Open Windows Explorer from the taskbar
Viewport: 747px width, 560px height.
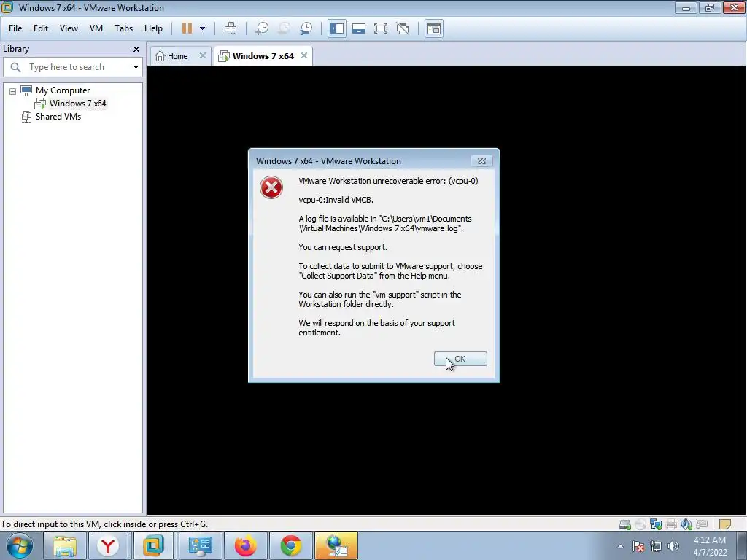(x=64, y=545)
